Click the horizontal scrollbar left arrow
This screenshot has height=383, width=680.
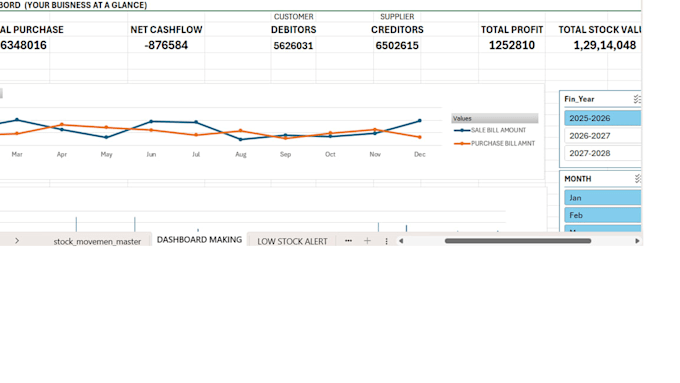click(x=401, y=241)
